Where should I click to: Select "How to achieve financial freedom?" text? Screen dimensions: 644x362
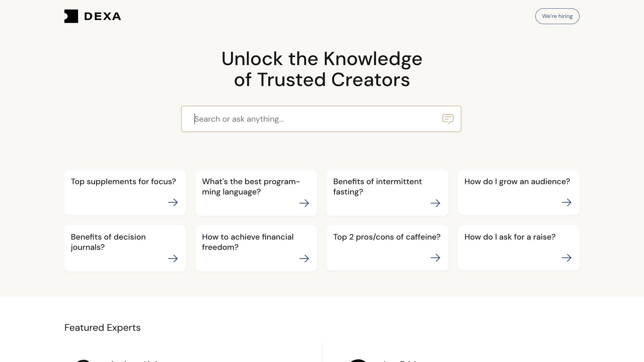(x=248, y=242)
